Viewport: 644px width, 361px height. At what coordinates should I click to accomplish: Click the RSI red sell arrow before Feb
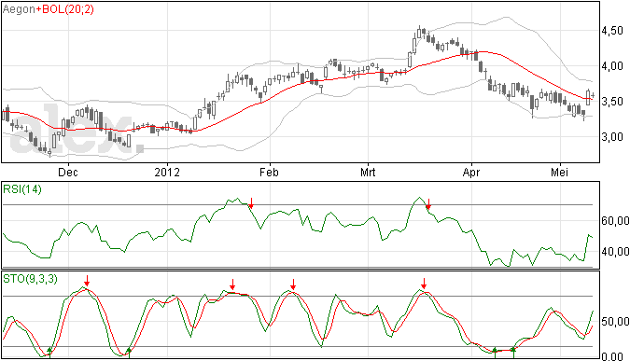(x=251, y=202)
